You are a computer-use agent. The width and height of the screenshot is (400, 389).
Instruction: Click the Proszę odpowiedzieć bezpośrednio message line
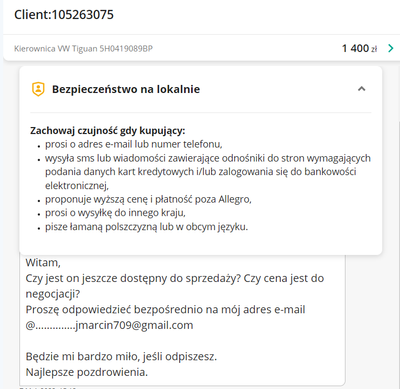(x=165, y=310)
